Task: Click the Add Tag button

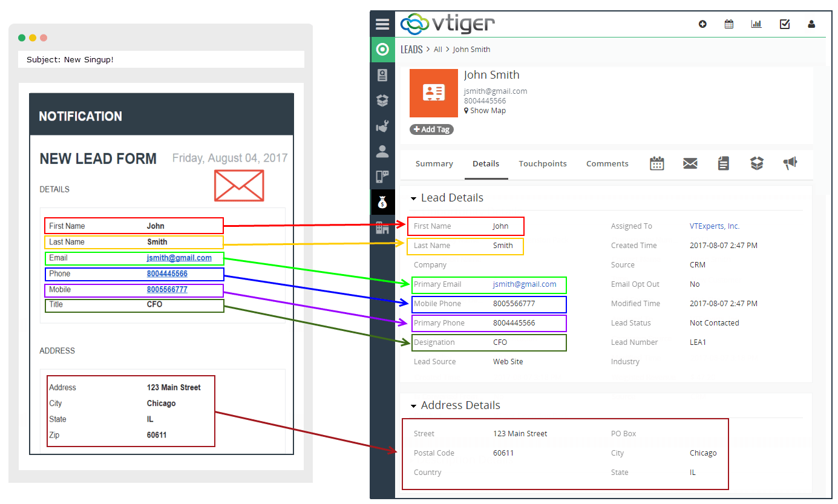Action: pos(431,129)
